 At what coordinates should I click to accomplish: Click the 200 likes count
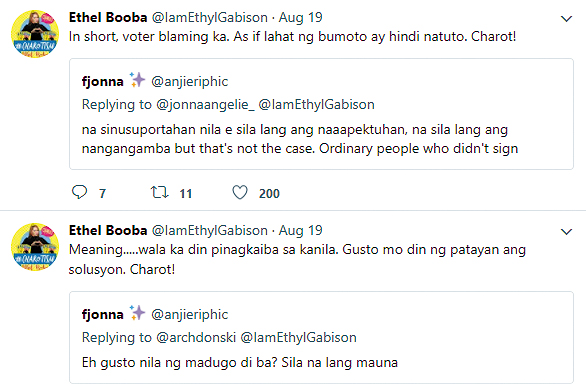click(269, 194)
